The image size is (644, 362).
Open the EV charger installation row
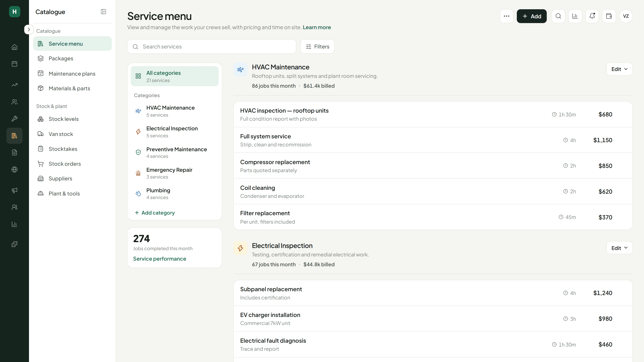[433, 319]
